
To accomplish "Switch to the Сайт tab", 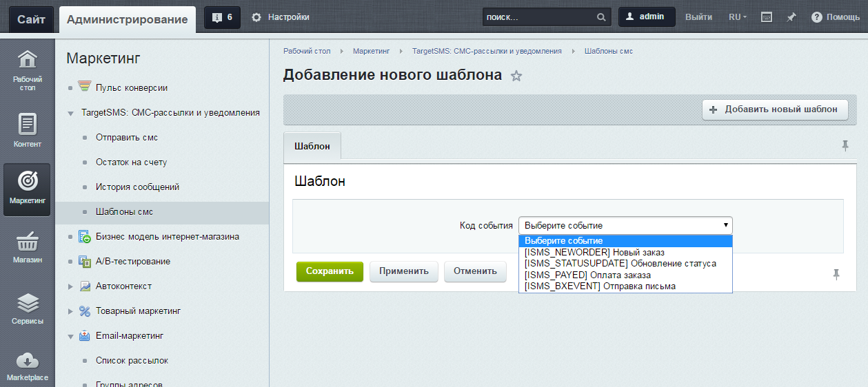I will click(31, 19).
